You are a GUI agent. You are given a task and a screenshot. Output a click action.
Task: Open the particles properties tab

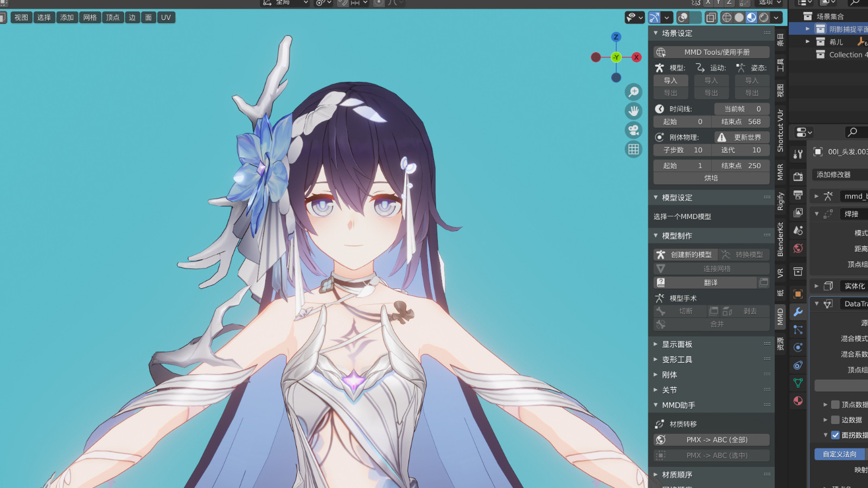click(798, 330)
